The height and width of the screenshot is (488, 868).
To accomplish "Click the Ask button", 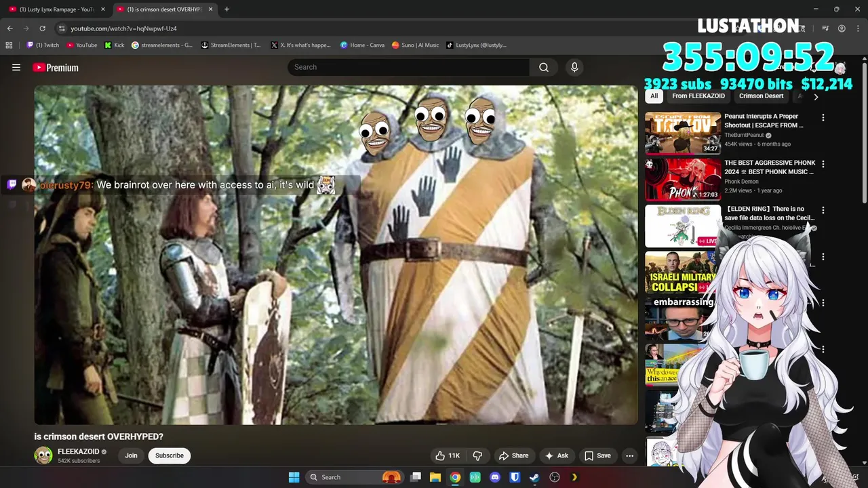I will [x=557, y=455].
